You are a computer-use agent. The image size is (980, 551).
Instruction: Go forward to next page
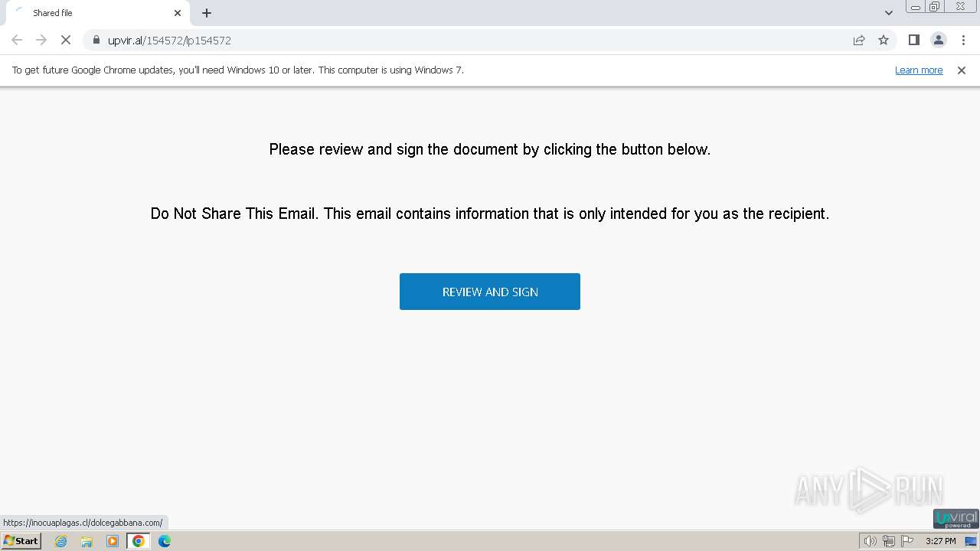click(x=41, y=40)
